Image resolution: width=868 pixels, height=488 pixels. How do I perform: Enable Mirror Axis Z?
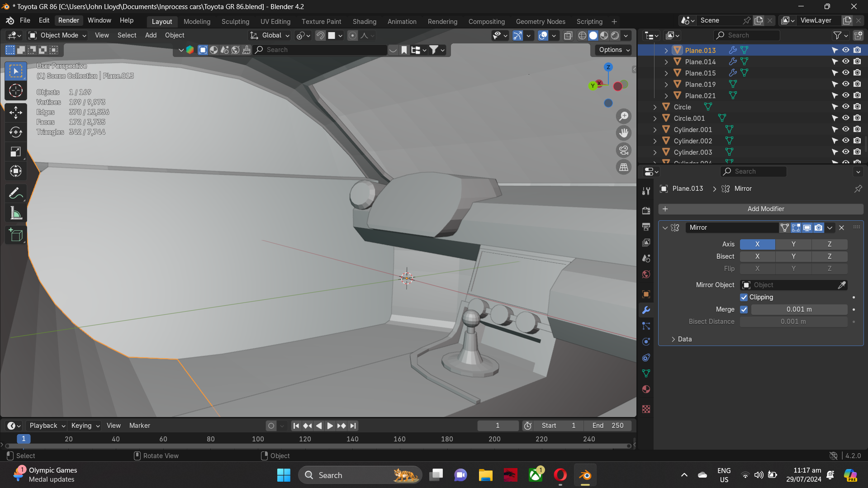coord(830,244)
